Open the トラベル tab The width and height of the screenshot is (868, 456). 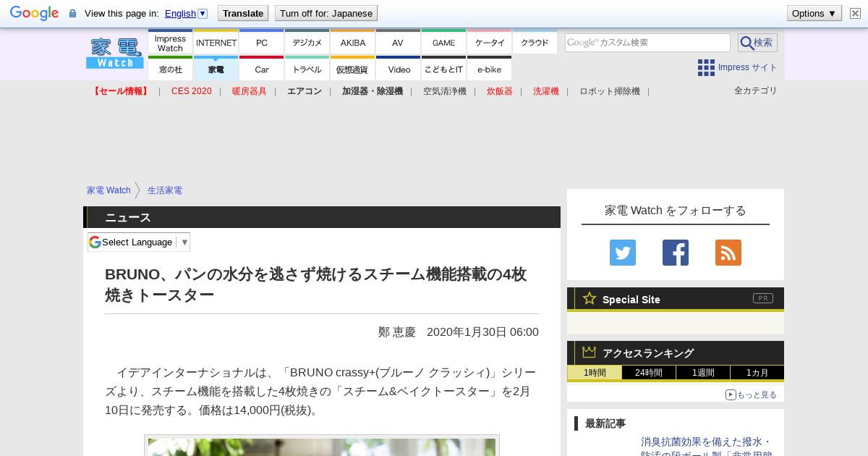point(307,69)
